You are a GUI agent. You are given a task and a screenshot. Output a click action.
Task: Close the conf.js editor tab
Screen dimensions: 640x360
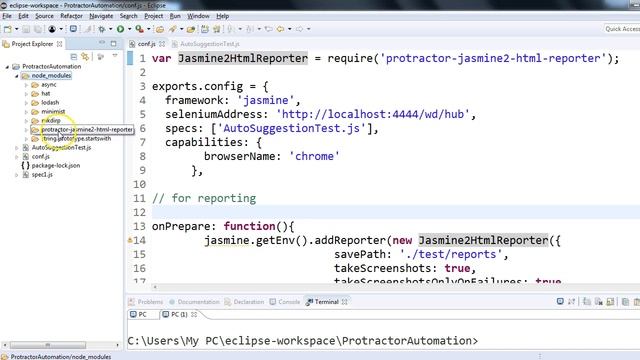(x=162, y=44)
